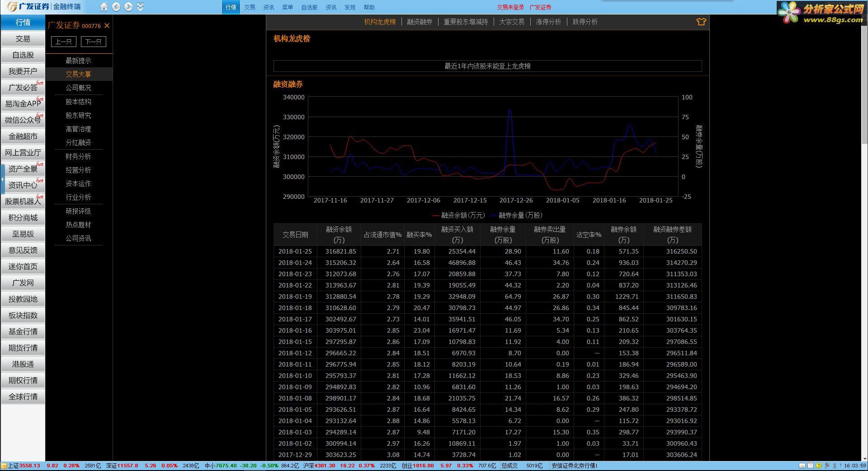Open 港股通 in the sidebar
Screen dimensions: 868x471
[x=23, y=364]
